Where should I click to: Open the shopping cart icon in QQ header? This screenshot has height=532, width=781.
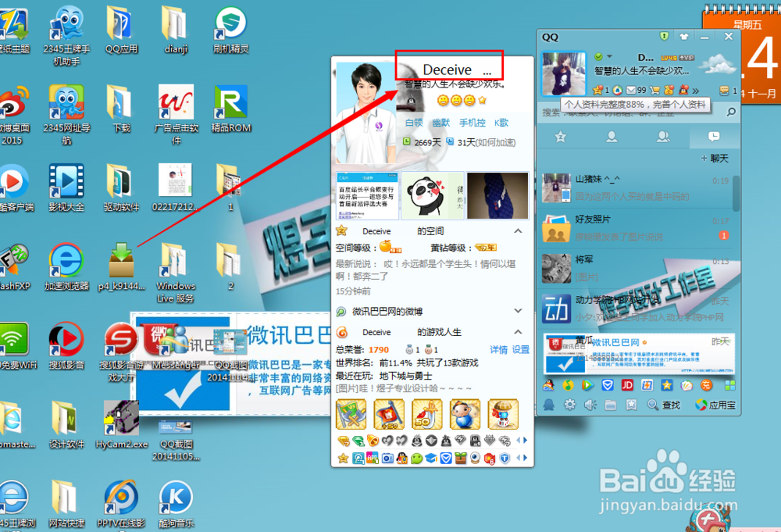point(654,90)
